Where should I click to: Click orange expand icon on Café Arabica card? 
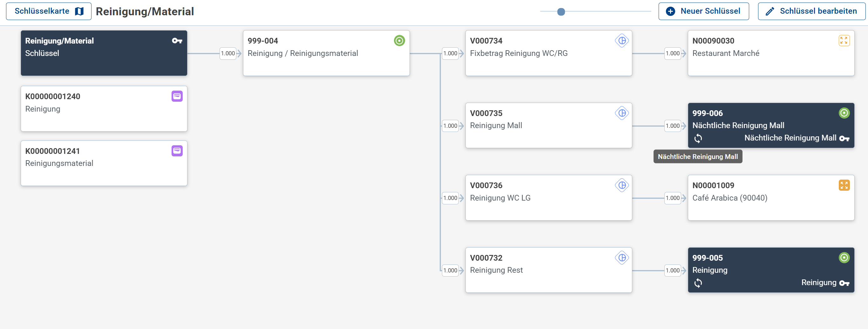coord(844,185)
